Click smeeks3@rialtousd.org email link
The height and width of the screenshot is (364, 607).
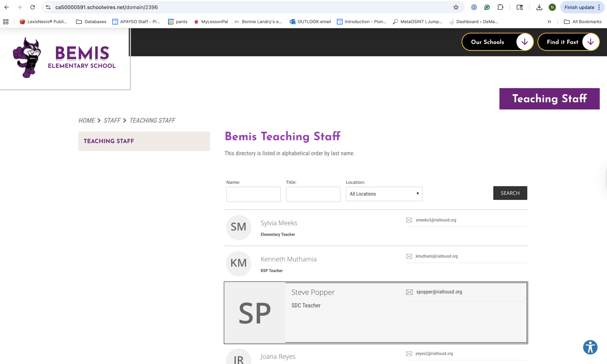pos(436,220)
